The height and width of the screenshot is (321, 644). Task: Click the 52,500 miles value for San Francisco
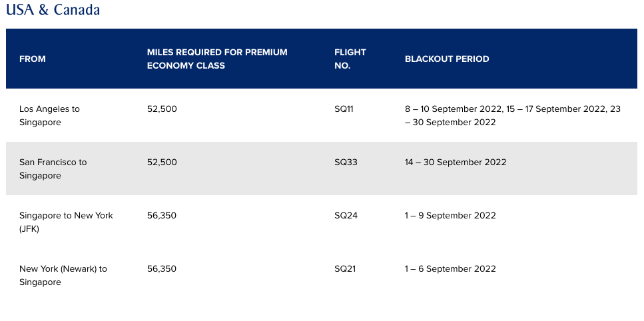tap(162, 162)
